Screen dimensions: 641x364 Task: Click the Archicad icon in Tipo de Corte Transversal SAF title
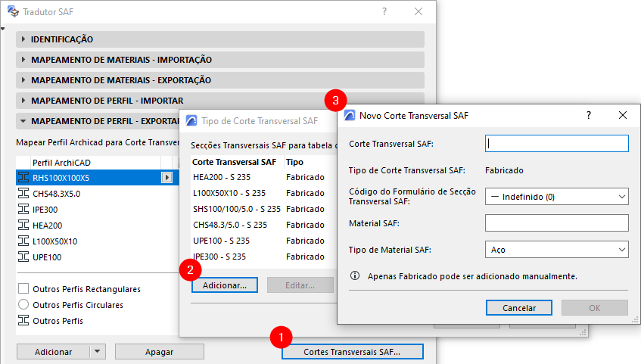tap(191, 120)
